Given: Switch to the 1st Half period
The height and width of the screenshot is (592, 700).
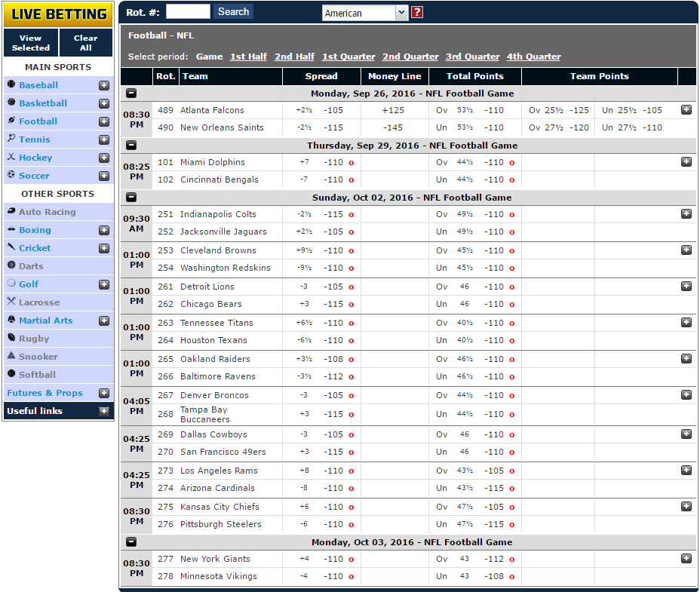Looking at the screenshot, I should [248, 57].
